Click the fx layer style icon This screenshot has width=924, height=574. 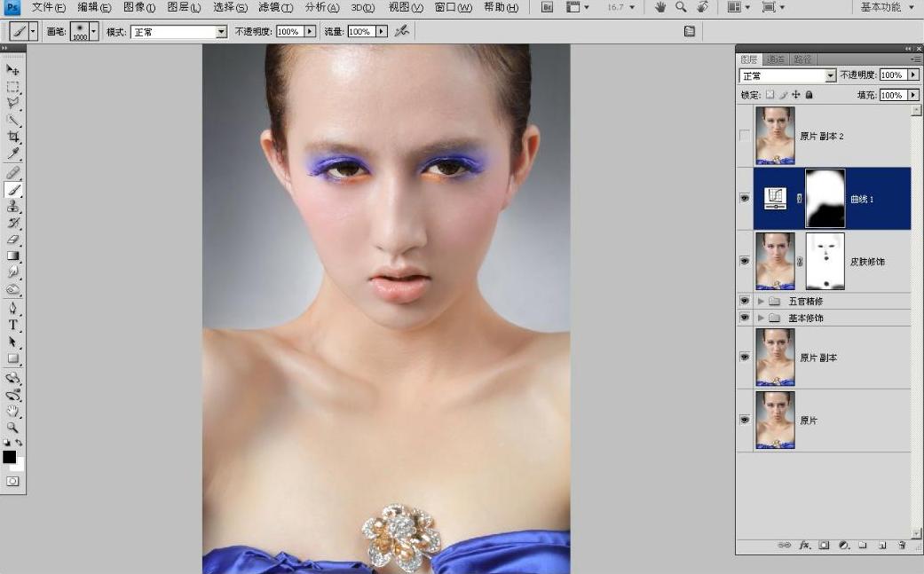(804, 545)
